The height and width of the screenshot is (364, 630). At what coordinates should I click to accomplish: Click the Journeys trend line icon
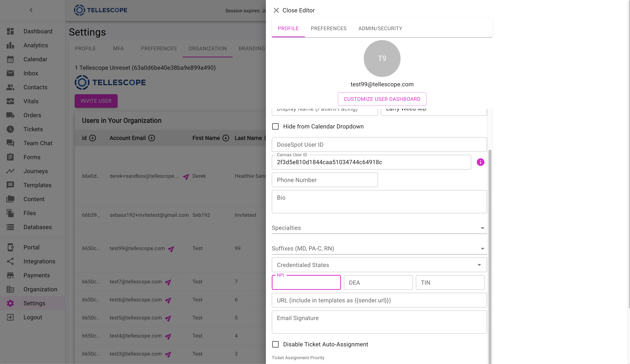tap(10, 171)
